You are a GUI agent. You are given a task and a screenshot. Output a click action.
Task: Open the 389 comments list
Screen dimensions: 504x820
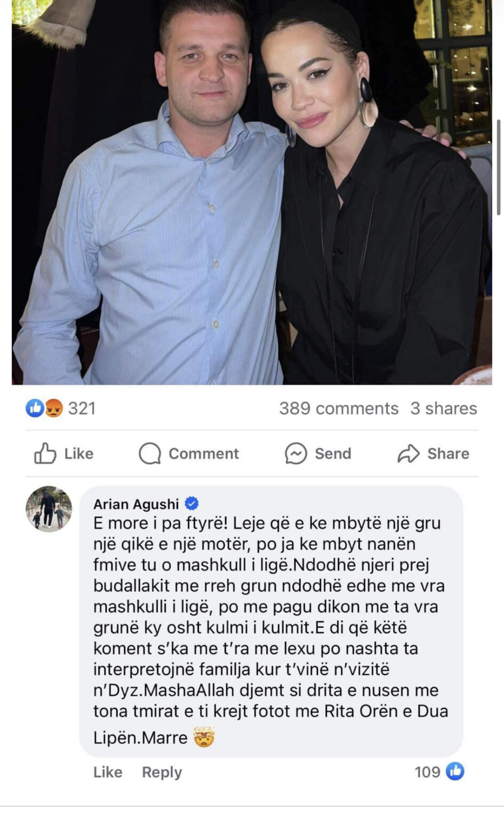339,408
